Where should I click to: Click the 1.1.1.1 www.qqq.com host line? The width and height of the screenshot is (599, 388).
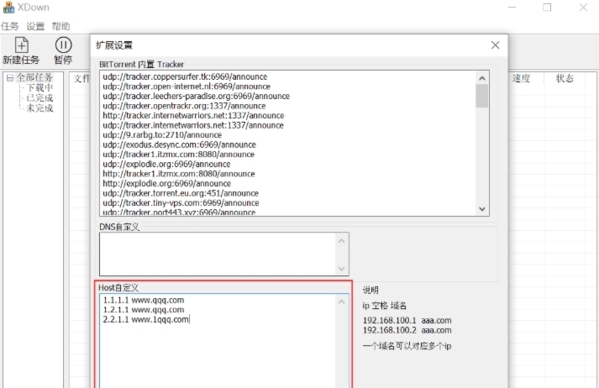143,300
